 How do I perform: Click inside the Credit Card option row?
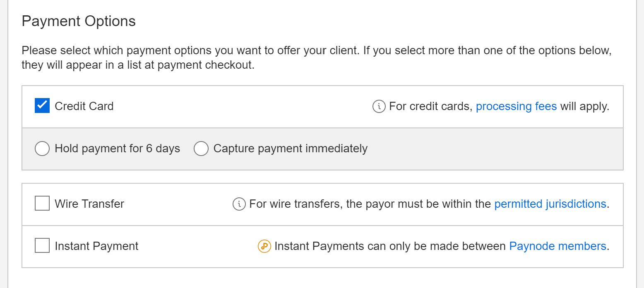click(248, 106)
